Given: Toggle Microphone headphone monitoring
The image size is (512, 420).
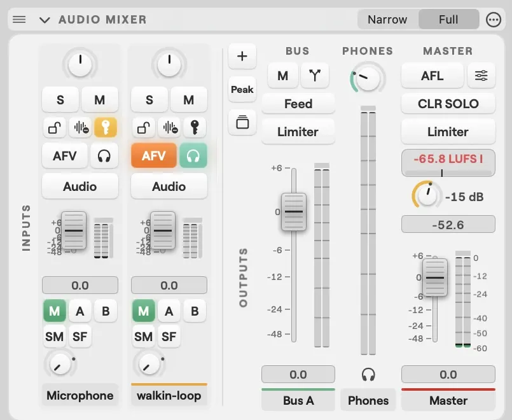Looking at the screenshot, I should tap(104, 156).
